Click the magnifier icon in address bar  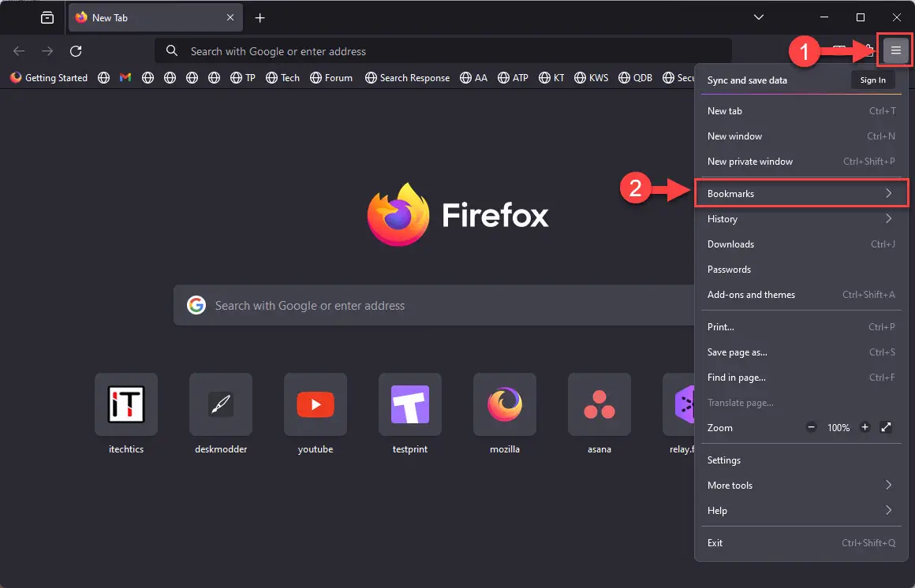pyautogui.click(x=172, y=50)
